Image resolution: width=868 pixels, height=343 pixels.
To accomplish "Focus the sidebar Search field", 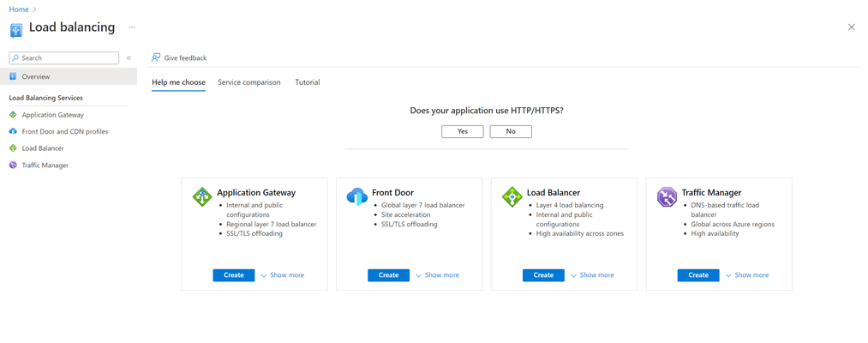I will coord(64,57).
